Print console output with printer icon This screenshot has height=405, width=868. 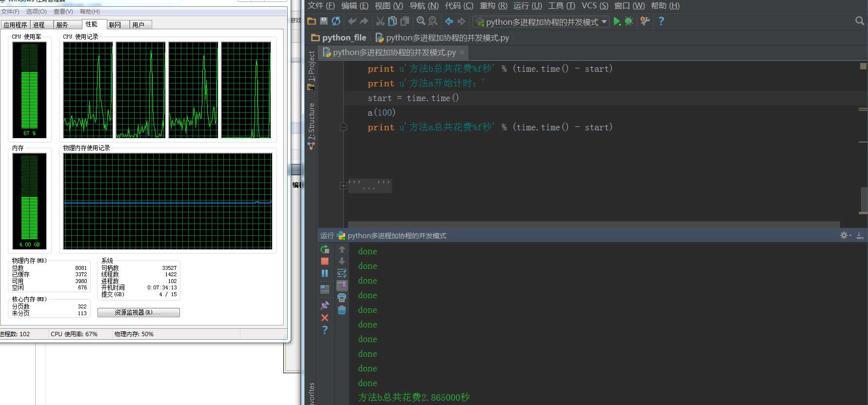click(342, 298)
